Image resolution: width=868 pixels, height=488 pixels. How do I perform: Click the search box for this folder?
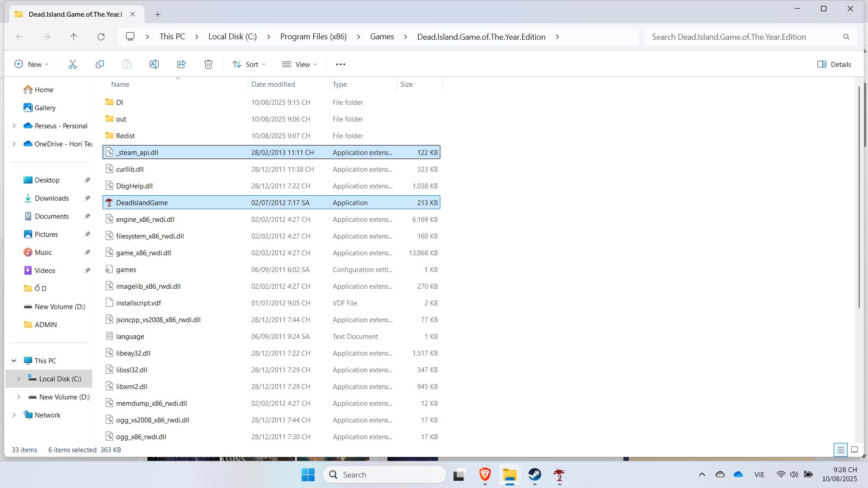746,37
